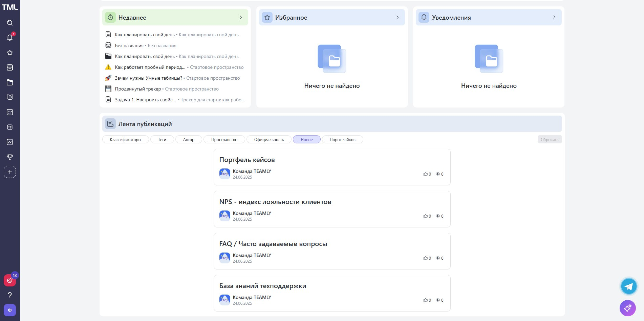
Task: Like the publication 'Портфель кейсов'
Action: (426, 174)
